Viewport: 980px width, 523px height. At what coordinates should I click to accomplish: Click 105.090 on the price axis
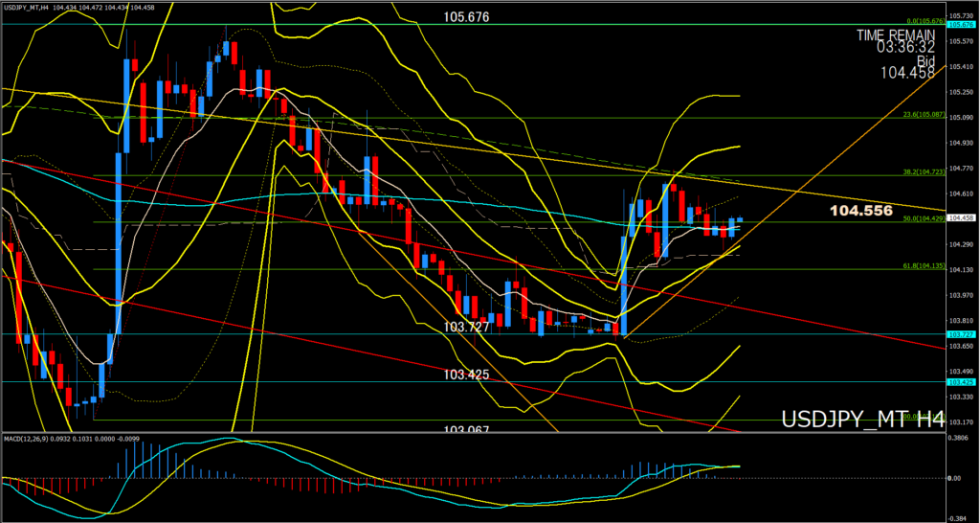959,117
